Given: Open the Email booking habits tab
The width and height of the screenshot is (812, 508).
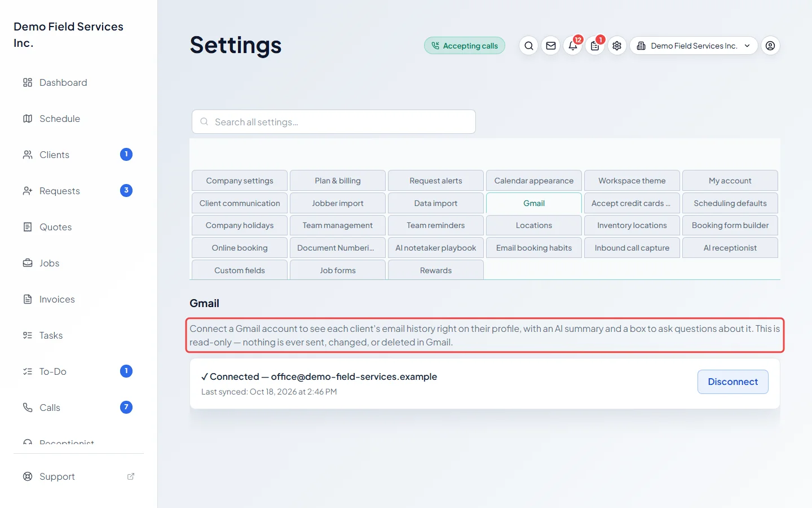Looking at the screenshot, I should [534, 248].
